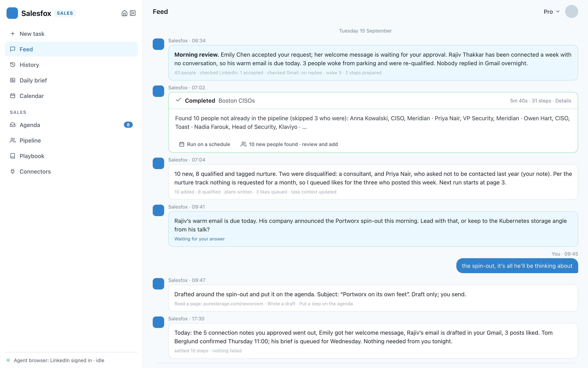Click the green check next to Completed

[178, 100]
